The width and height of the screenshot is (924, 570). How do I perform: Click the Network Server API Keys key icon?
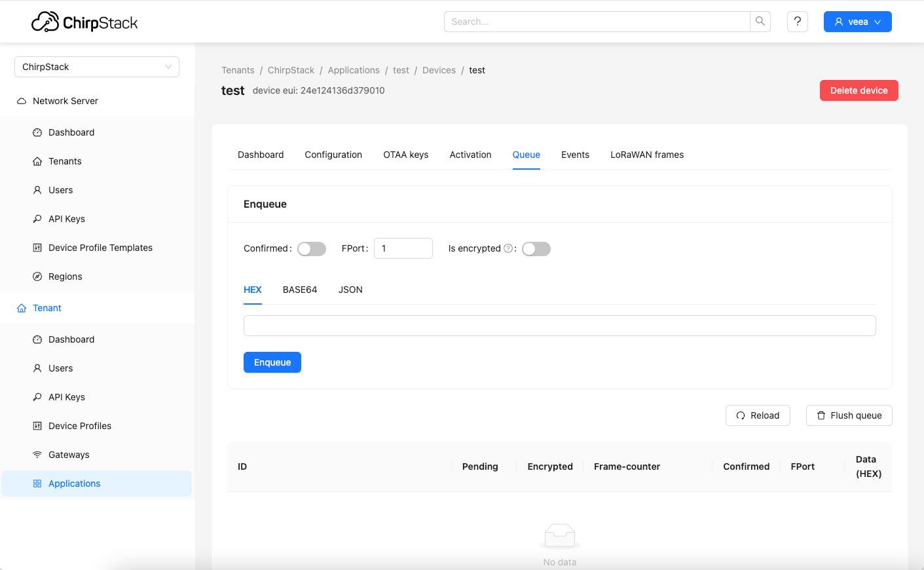point(37,219)
